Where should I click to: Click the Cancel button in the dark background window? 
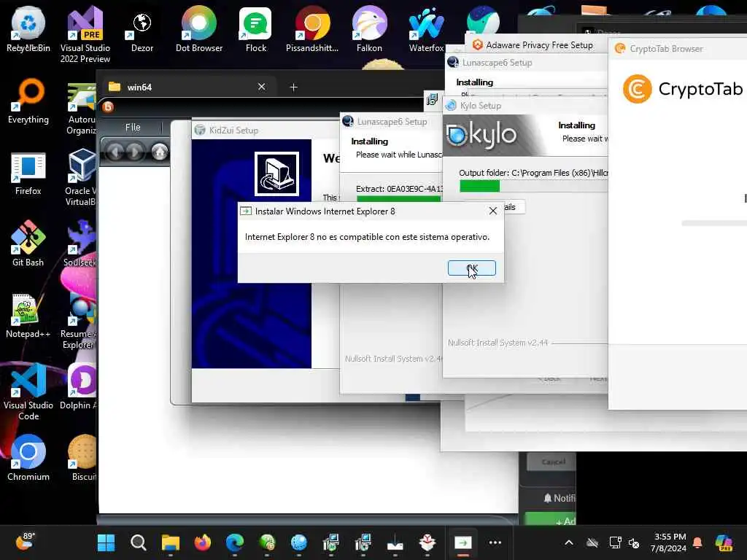pyautogui.click(x=553, y=462)
